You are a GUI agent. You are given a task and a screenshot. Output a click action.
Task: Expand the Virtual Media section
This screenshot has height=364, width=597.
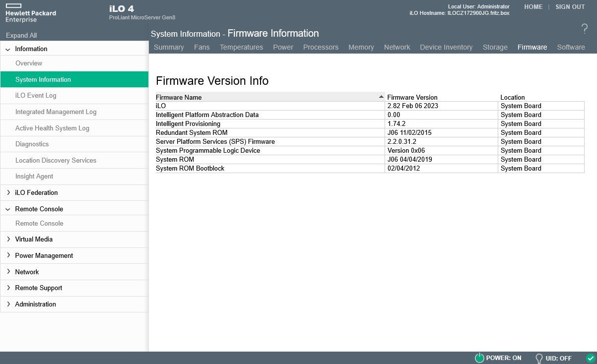[x=8, y=239]
